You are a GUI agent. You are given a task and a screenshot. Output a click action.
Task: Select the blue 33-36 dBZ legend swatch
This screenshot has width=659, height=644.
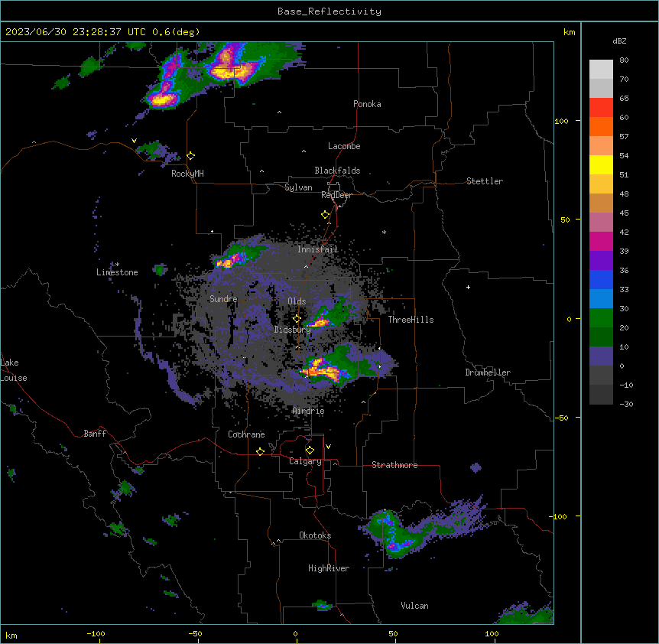[x=601, y=279]
